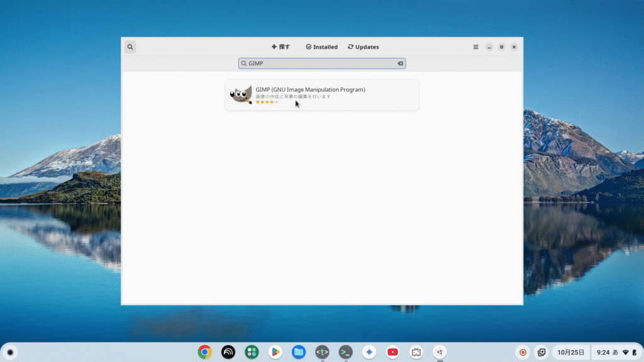Toggle the search button in header bar

pos(130,47)
